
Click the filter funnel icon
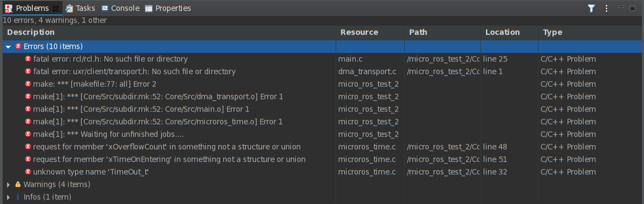pos(591,8)
